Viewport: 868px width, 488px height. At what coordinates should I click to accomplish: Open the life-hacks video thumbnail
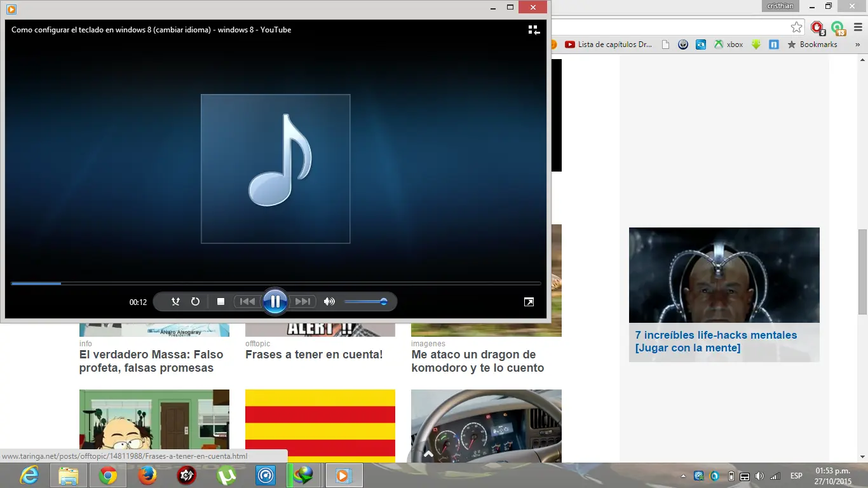724,275
